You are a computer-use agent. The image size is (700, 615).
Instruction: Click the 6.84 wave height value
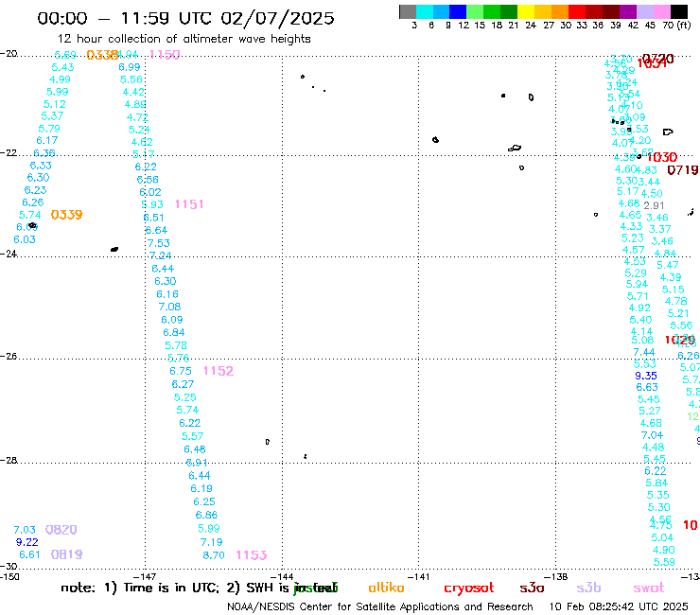tap(174, 332)
